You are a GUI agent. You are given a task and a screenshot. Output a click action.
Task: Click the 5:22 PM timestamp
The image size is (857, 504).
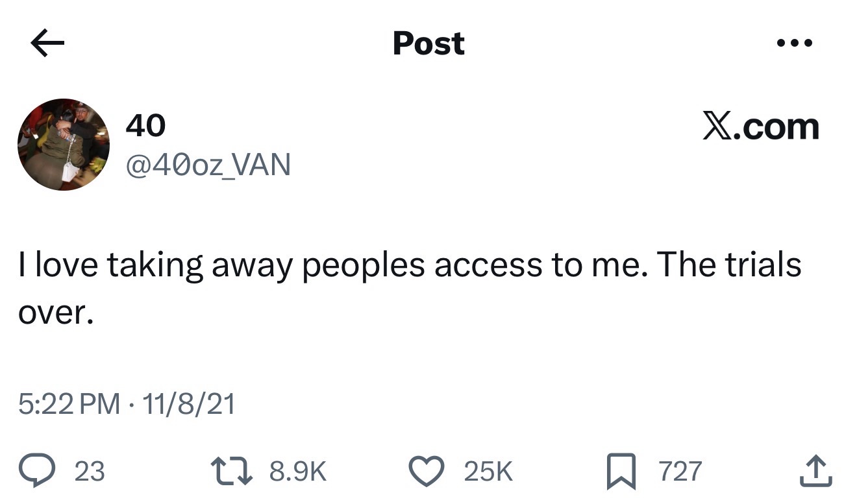coord(69,405)
